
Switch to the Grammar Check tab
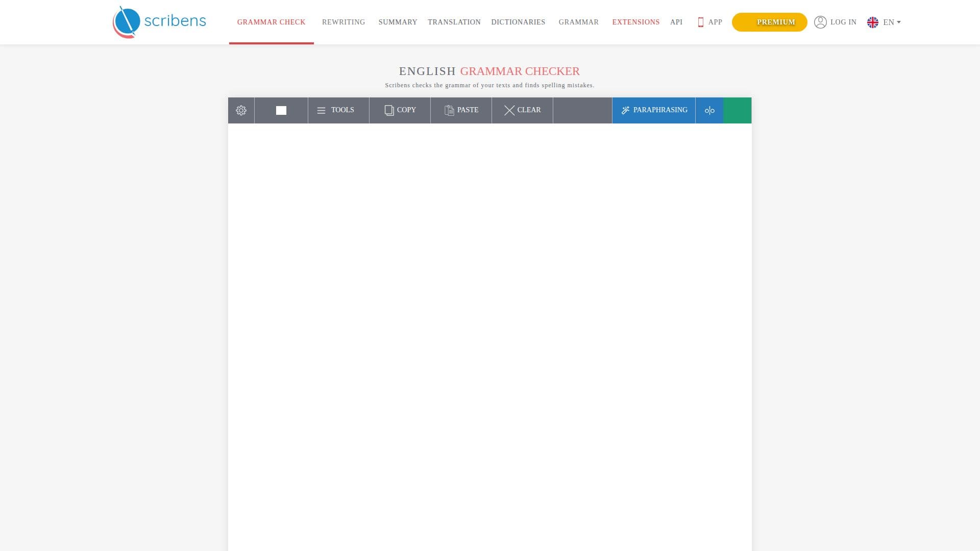(x=271, y=22)
